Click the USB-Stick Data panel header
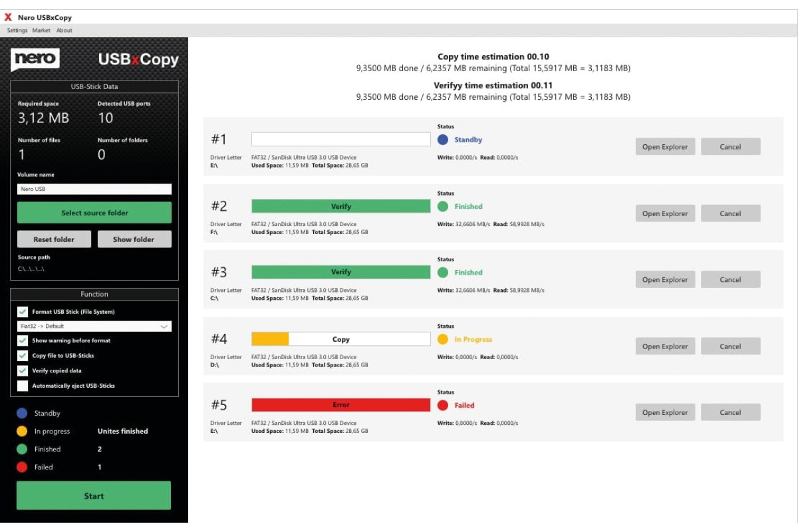Image resolution: width=798 pixels, height=532 pixels. (x=94, y=86)
